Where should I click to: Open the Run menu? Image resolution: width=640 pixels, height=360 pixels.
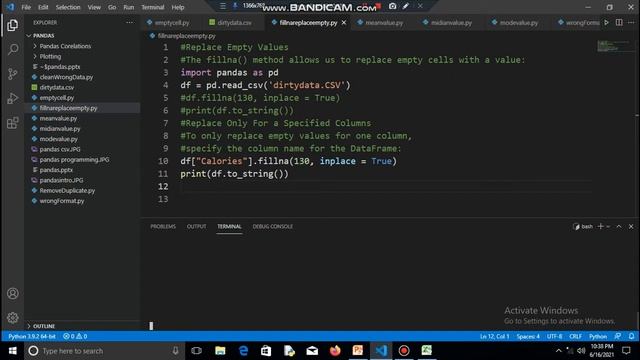(x=129, y=7)
